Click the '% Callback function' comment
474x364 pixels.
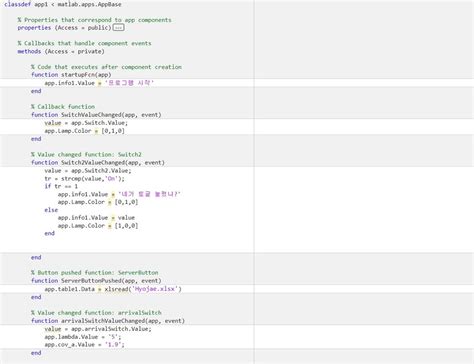[63, 107]
